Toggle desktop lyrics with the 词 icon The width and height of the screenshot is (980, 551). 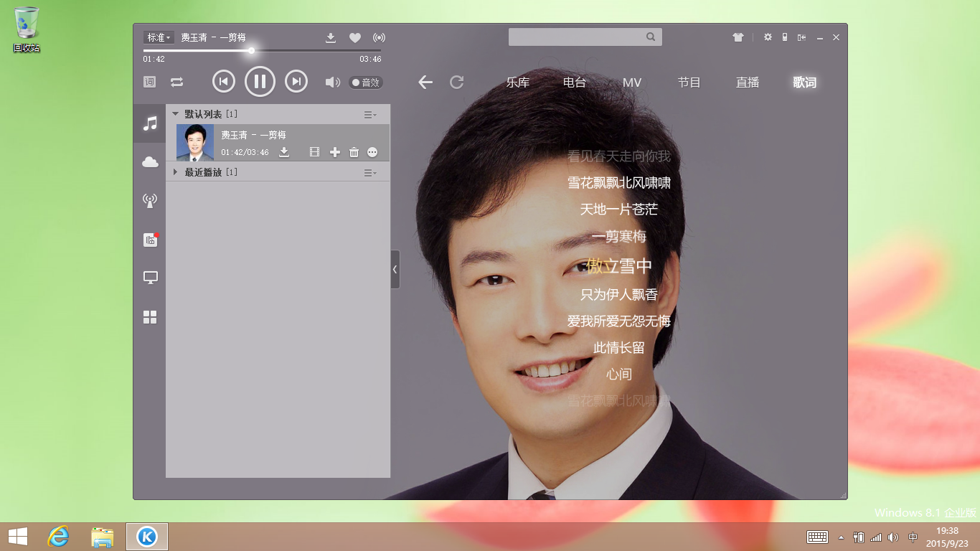click(x=149, y=82)
